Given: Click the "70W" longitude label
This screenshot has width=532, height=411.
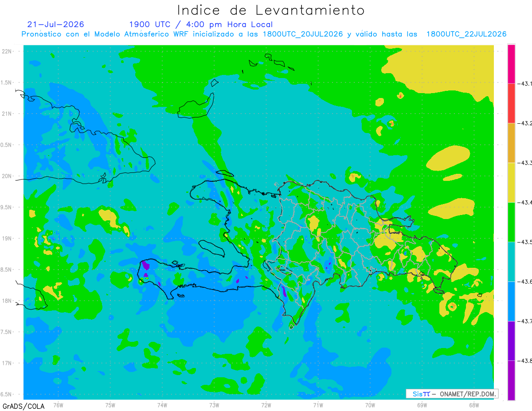Looking at the screenshot, I should click(370, 405).
